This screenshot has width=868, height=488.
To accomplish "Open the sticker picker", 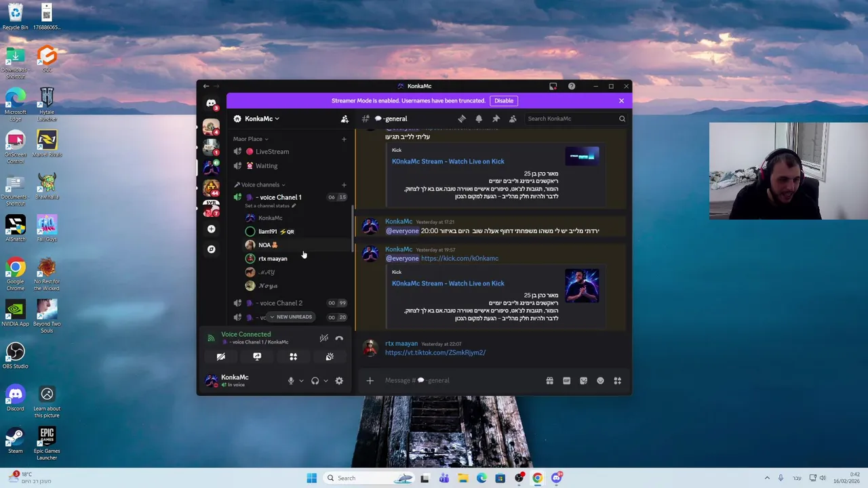I will tap(583, 380).
